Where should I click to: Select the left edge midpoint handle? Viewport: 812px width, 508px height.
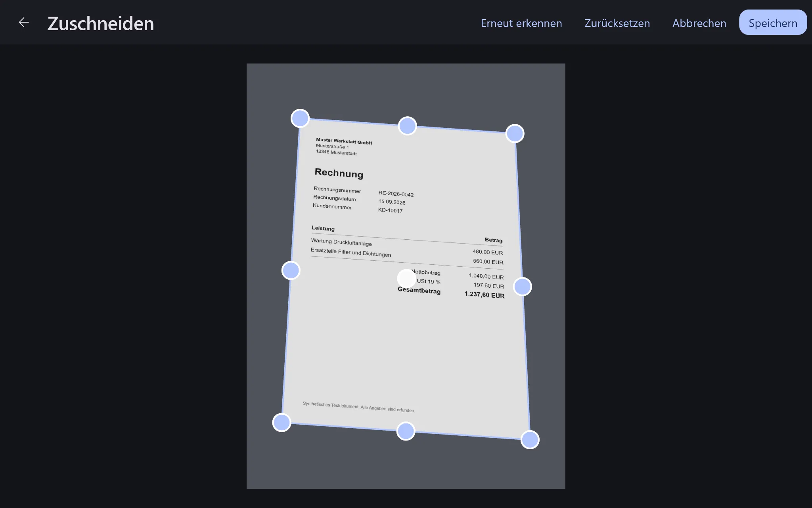point(291,270)
